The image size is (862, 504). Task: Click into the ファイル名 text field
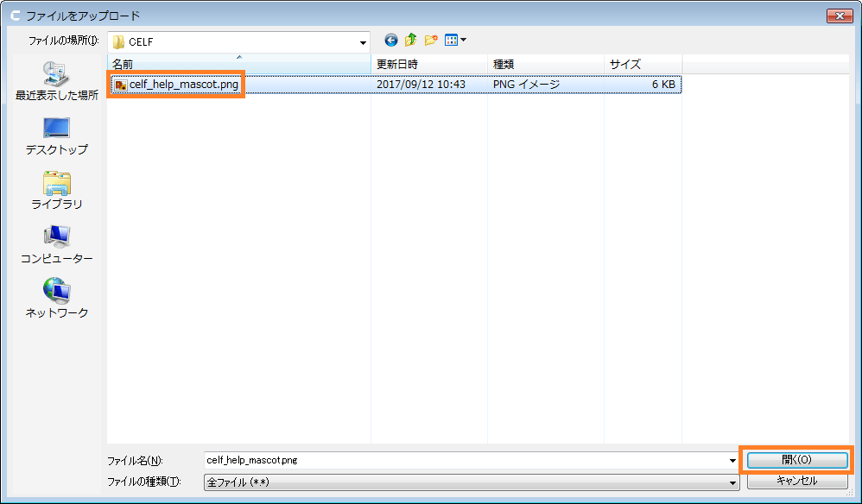tap(466, 461)
